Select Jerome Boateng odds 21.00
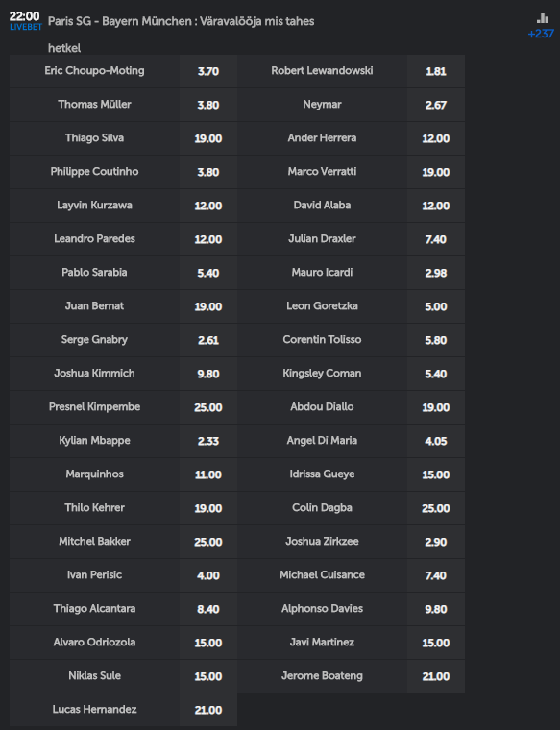 436,676
